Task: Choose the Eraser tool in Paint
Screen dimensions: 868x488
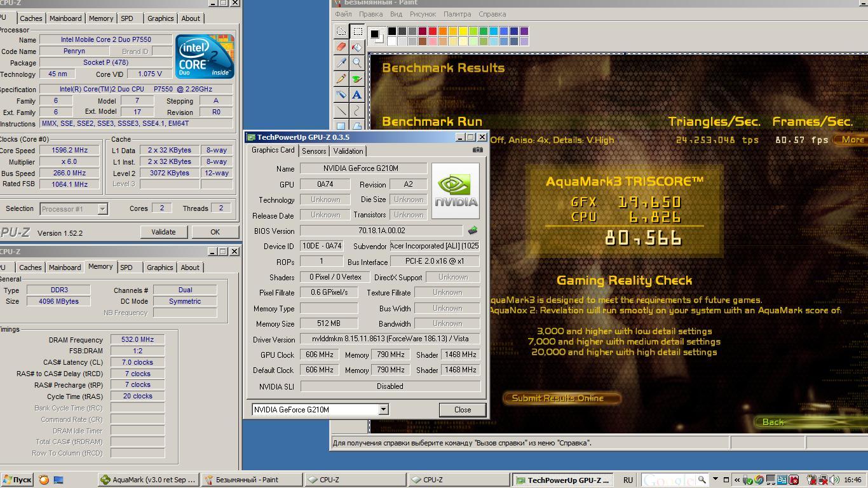Action: [341, 47]
